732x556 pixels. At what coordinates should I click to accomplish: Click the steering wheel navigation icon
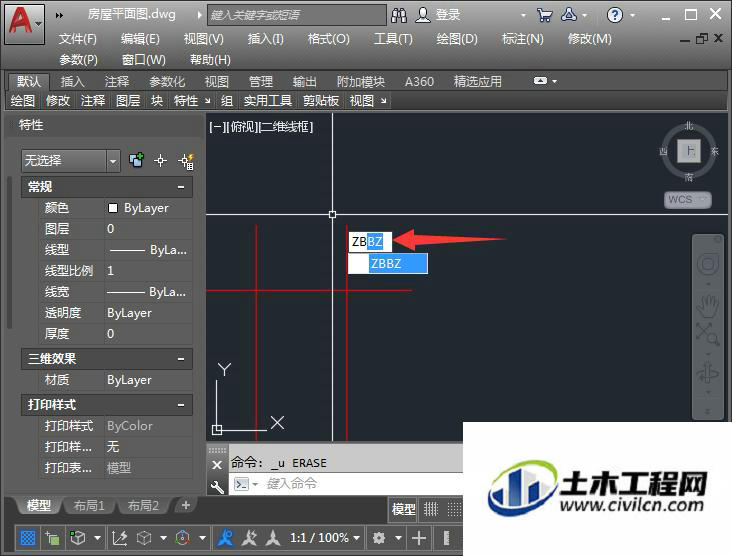point(708,264)
